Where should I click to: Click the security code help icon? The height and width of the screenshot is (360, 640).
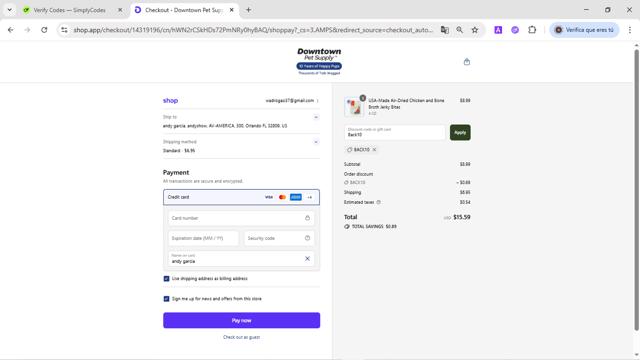(x=307, y=238)
